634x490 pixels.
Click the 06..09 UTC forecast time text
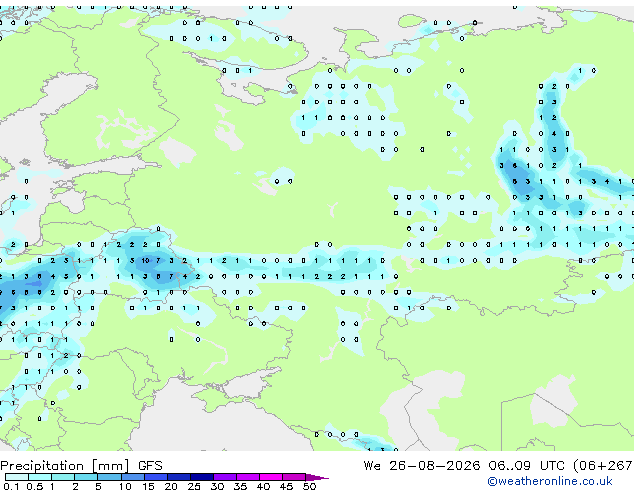[526, 466]
